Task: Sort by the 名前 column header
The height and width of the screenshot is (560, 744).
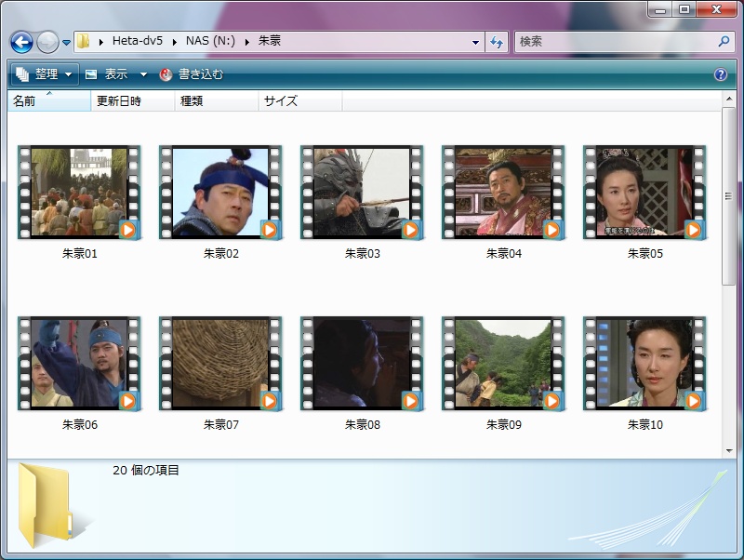Action: (x=49, y=100)
